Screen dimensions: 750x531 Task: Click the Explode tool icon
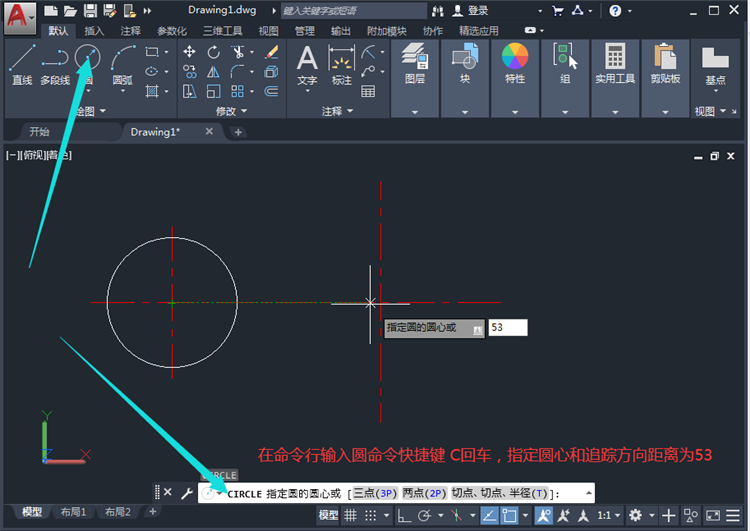(272, 72)
